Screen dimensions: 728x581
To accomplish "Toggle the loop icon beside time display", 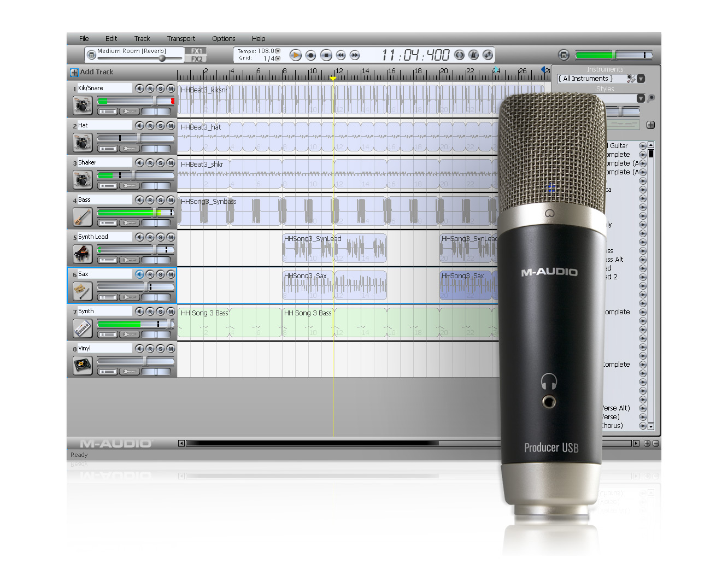I will 459,55.
